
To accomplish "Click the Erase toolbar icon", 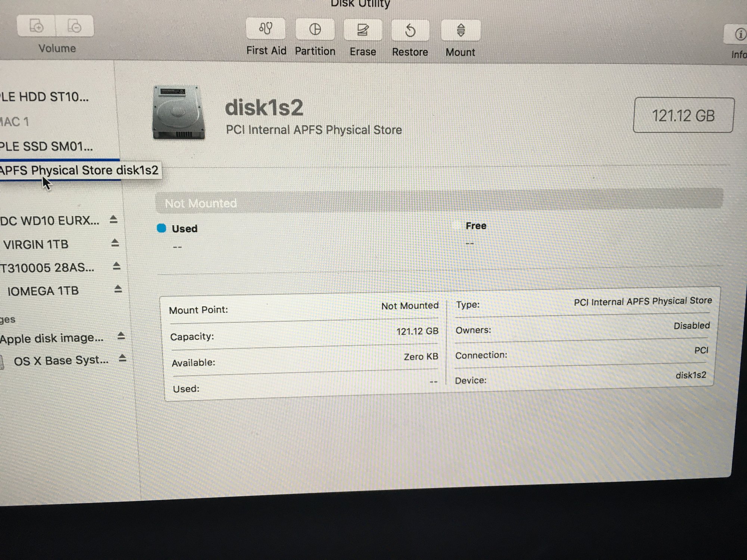I will 363,30.
